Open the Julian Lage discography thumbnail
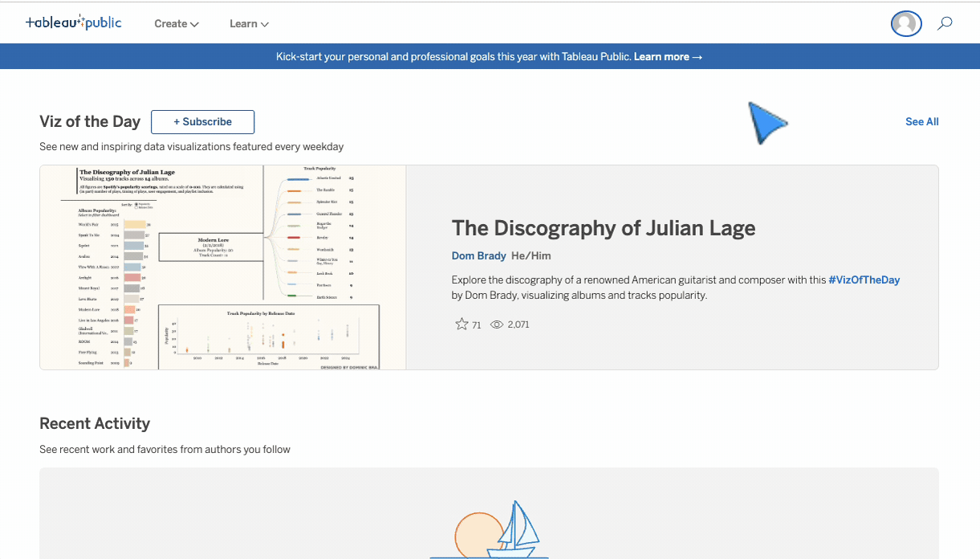980x559 pixels. click(x=223, y=267)
